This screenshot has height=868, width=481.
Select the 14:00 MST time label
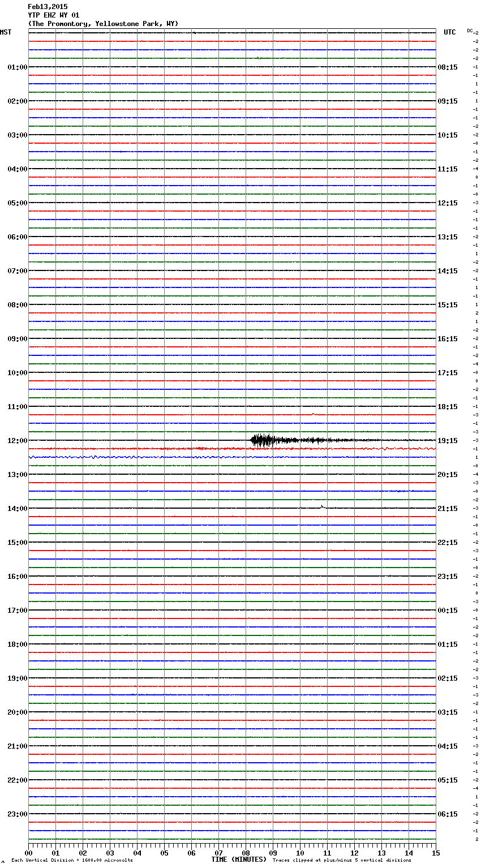[x=18, y=509]
